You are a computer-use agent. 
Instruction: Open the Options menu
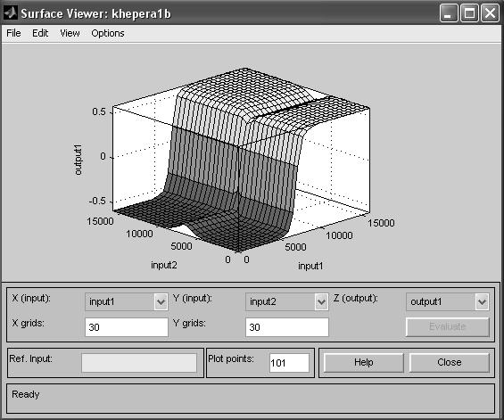pyautogui.click(x=108, y=33)
